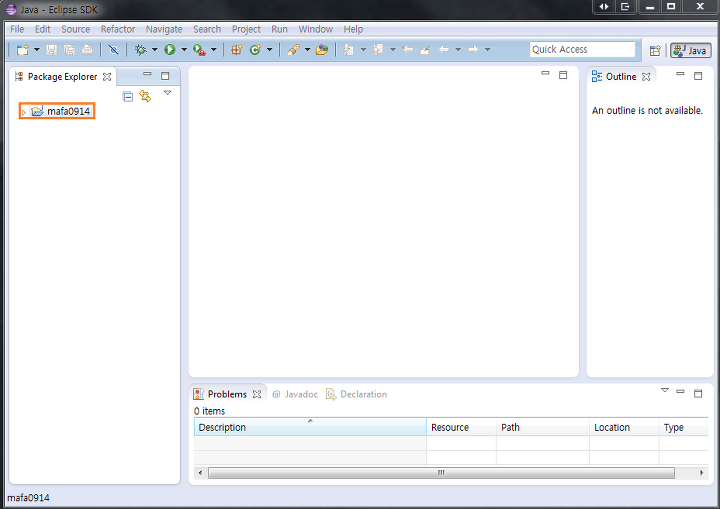Screen dimensions: 720x509
Task: Open the New wizard dropdown arrow
Action: 36,50
